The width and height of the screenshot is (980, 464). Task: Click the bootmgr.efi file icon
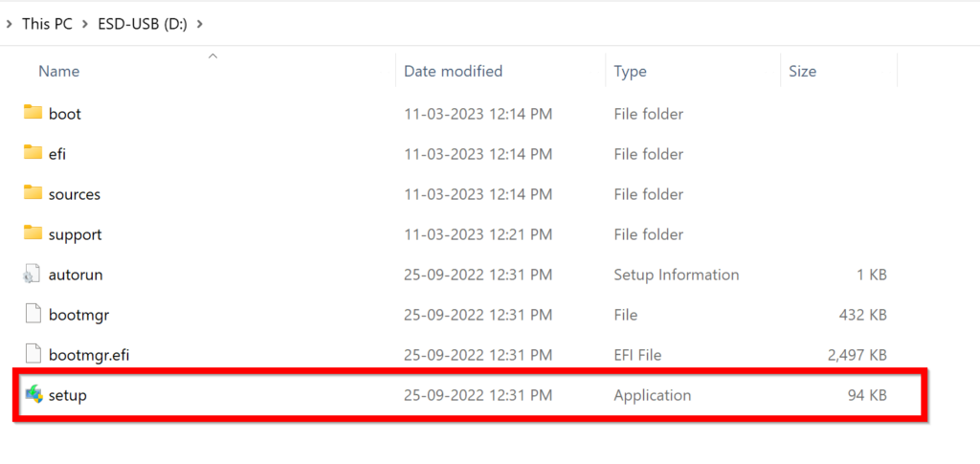pos(33,355)
